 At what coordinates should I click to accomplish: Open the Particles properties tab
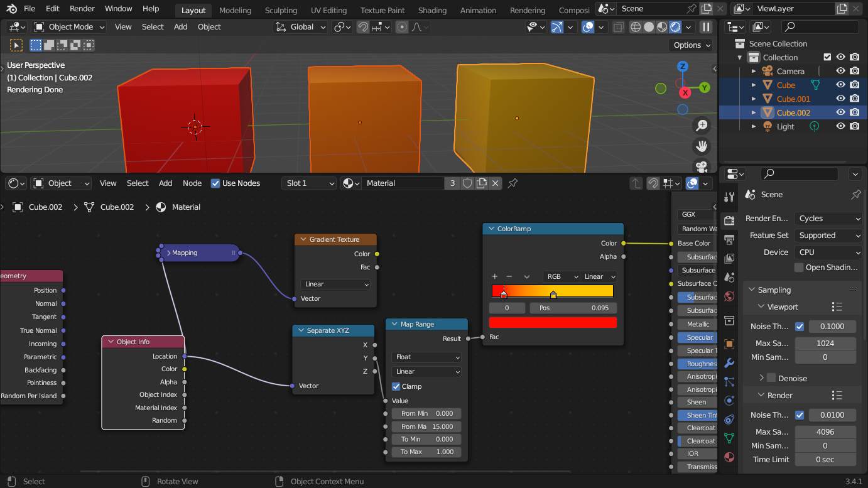click(x=729, y=381)
